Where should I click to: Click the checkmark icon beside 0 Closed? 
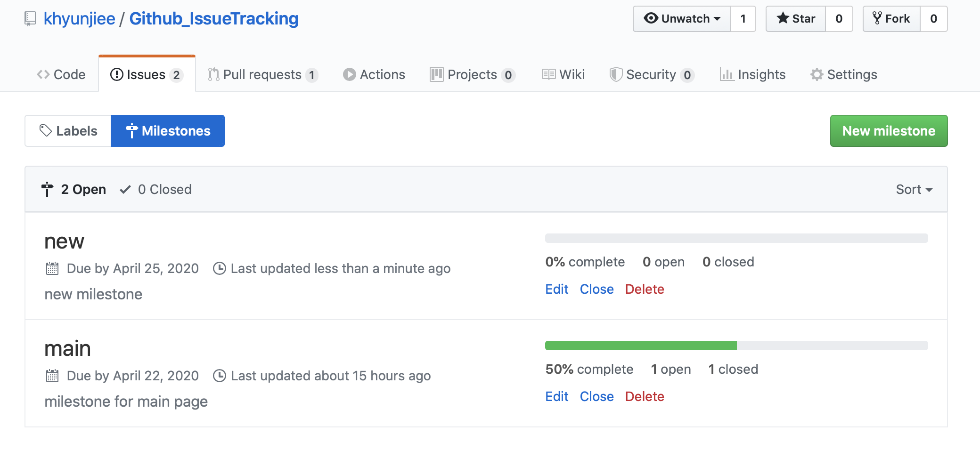(x=125, y=190)
